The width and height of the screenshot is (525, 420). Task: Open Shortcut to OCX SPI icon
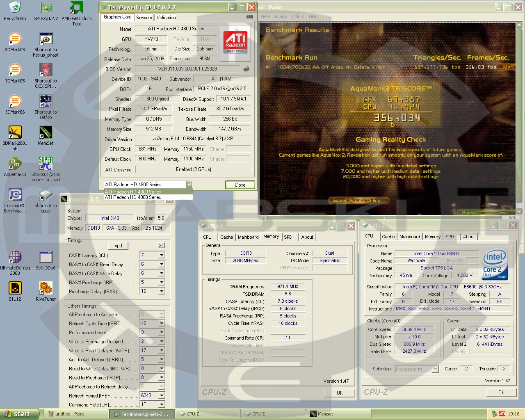click(46, 76)
